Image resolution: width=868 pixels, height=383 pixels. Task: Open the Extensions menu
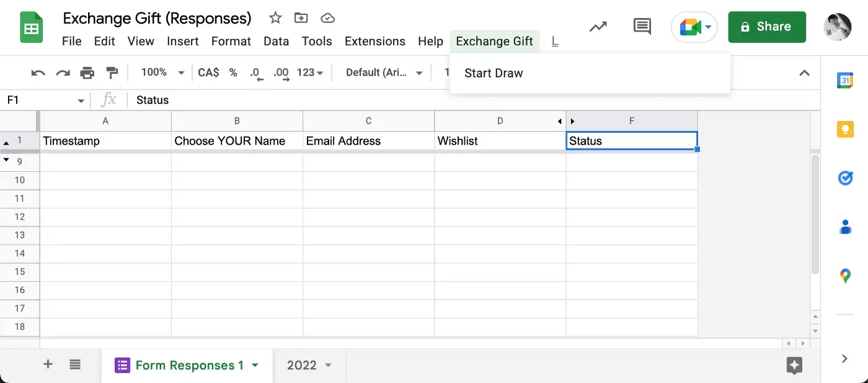click(375, 42)
